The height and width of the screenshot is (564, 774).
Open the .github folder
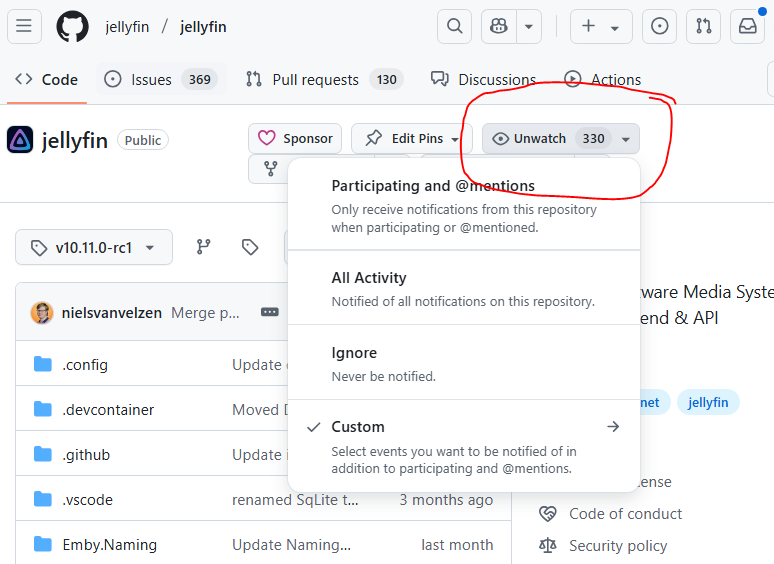86,455
